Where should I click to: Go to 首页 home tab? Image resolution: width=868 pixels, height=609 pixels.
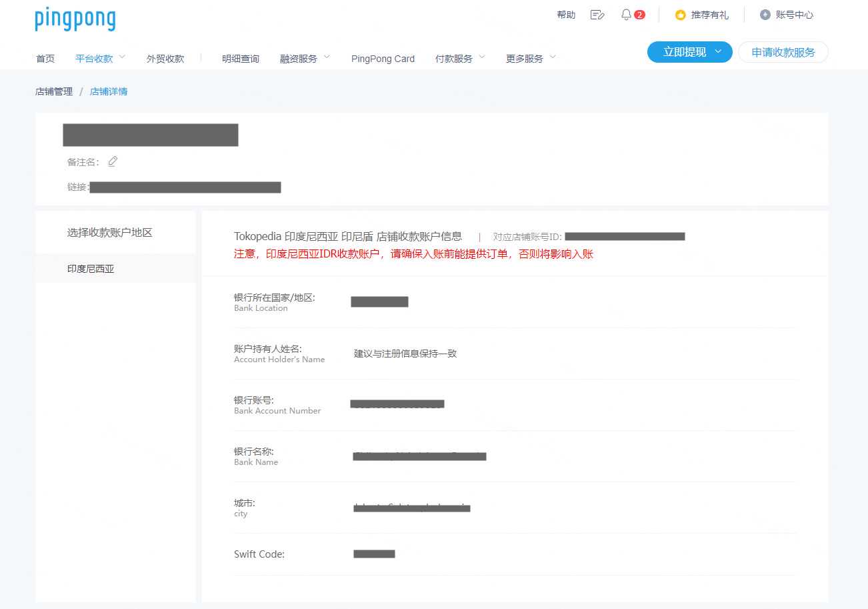tap(45, 59)
